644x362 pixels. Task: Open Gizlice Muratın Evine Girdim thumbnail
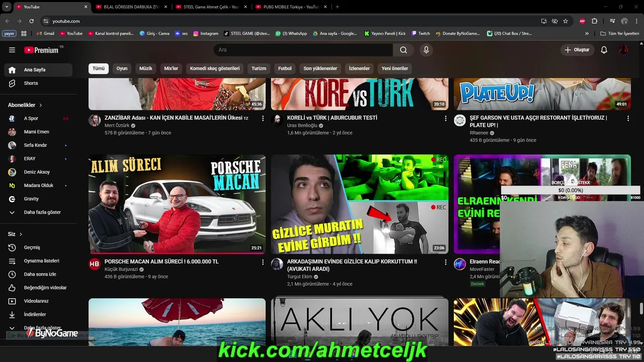(360, 204)
